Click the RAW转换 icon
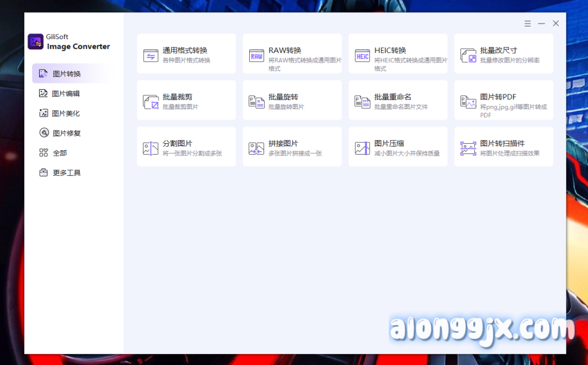 [x=256, y=55]
